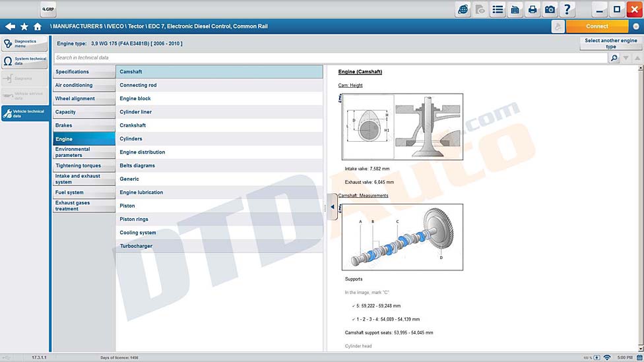The image size is (644, 362).
Task: Open Vehicle service data sidebar item
Action: point(24,96)
